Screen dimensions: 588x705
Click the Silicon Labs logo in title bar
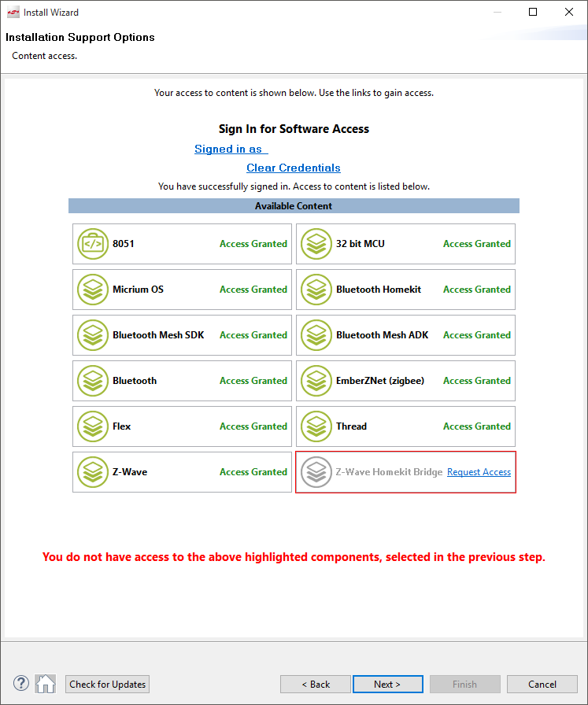13,13
